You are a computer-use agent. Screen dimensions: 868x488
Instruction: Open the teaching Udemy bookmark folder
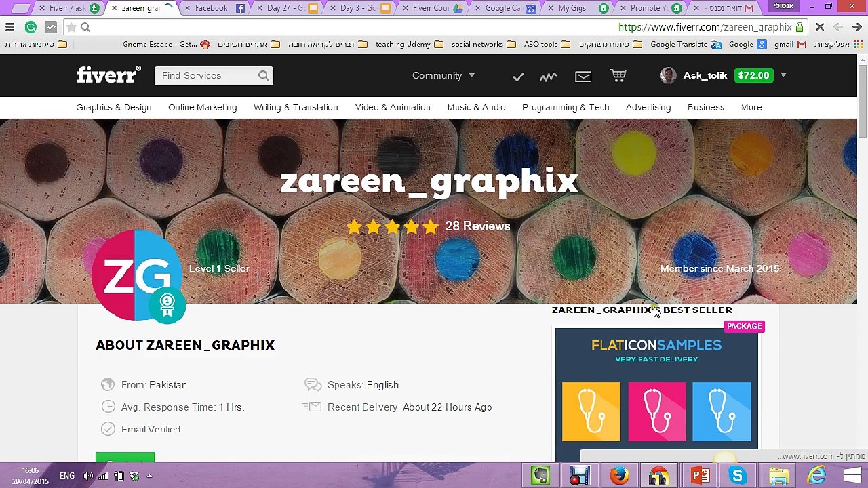pos(409,44)
